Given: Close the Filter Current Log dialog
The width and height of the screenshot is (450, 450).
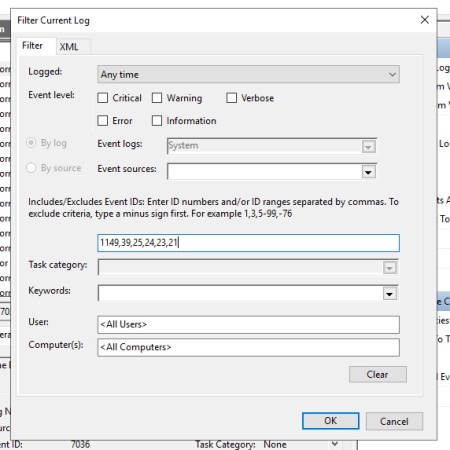Looking at the screenshot, I should 424,20.
